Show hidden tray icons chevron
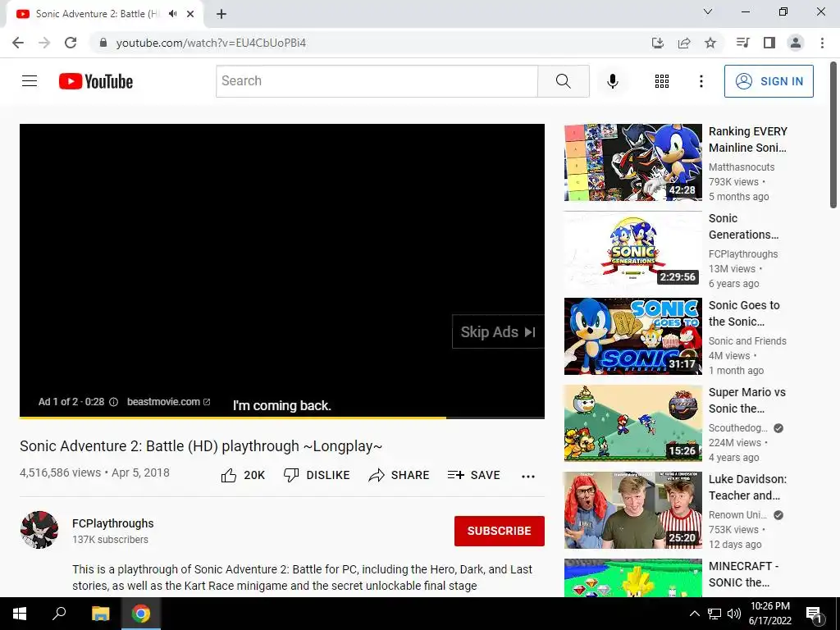 click(694, 614)
